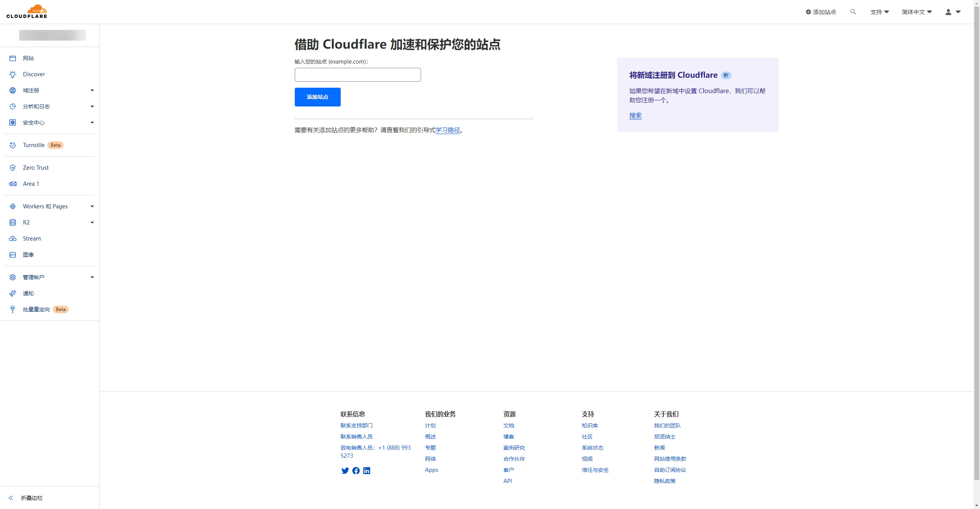Open the 简体中文 language dropdown
Viewport: 980px width, 509px height.
(916, 12)
